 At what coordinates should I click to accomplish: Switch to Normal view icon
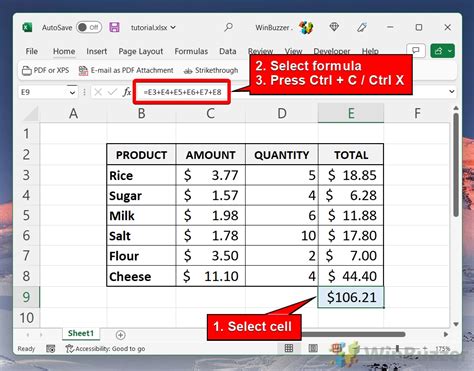[x=289, y=349]
